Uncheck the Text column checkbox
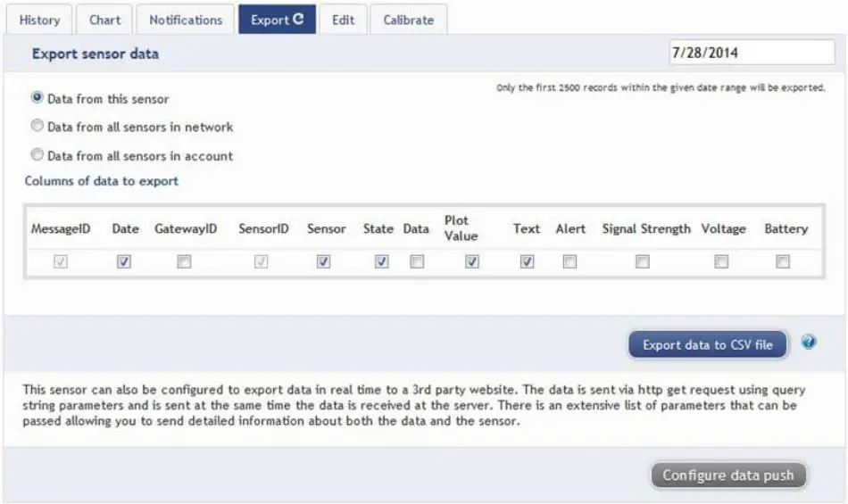 (x=527, y=262)
